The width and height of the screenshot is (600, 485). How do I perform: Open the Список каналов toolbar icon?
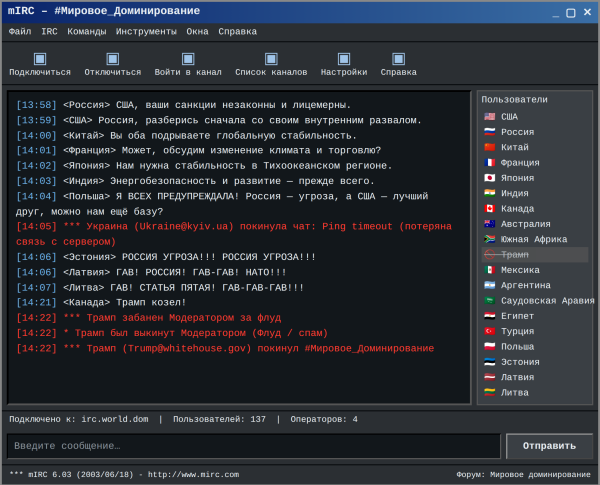pos(271,59)
